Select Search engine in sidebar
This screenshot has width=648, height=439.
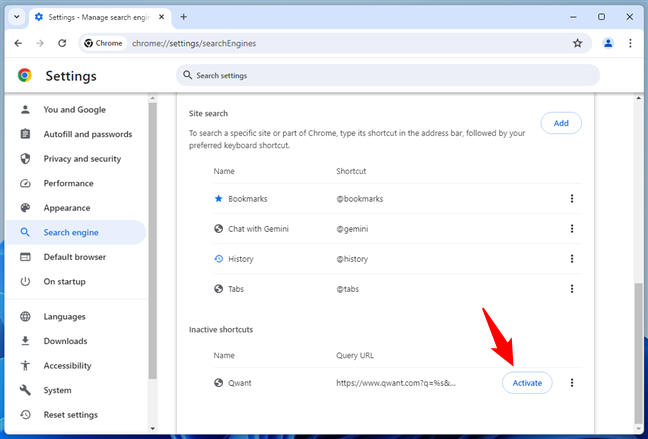pyautogui.click(x=75, y=232)
